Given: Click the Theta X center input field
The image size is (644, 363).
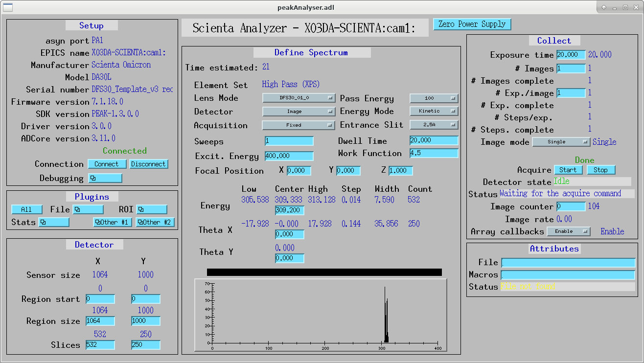Looking at the screenshot, I should (290, 234).
